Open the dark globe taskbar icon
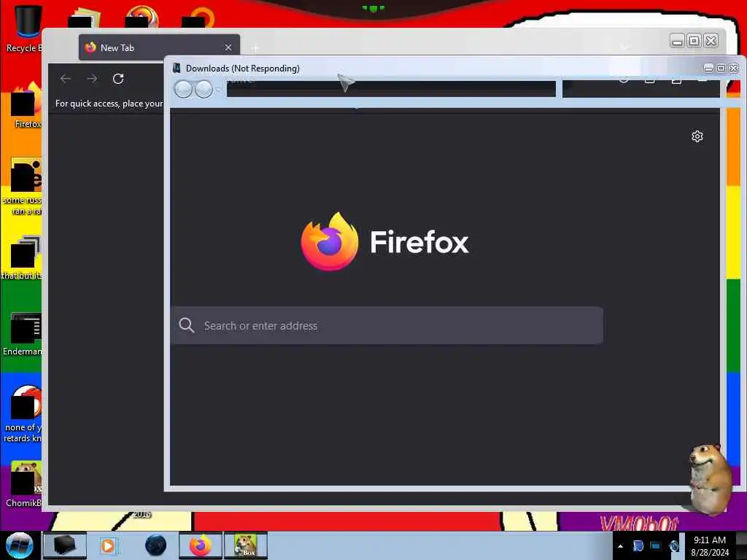Viewport: 747px width, 560px height. tap(155, 545)
